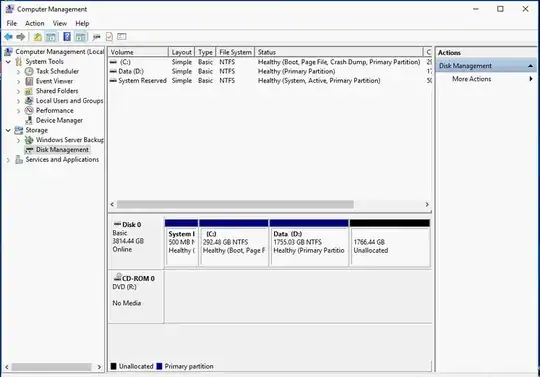
Task: Click the Local Users and Groups icon
Action: 29,101
